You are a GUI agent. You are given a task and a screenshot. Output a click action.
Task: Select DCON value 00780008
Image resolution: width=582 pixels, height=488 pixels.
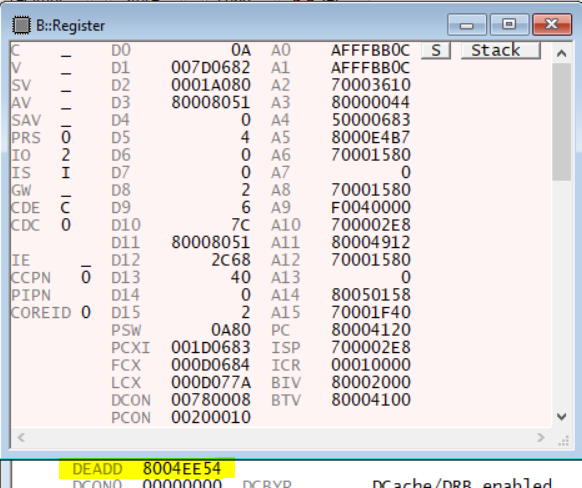[x=211, y=400]
